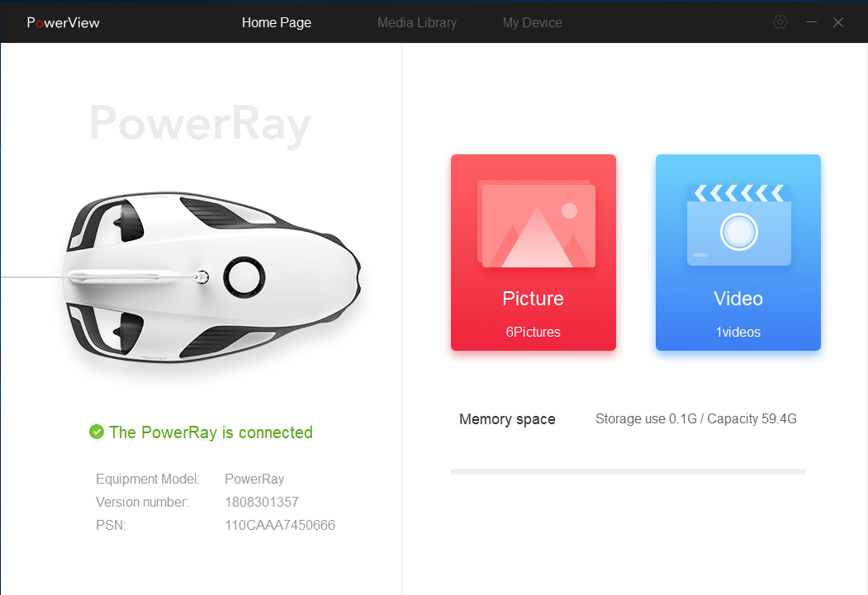Close the PowerView window
Screen dimensions: 868x595
(x=838, y=22)
